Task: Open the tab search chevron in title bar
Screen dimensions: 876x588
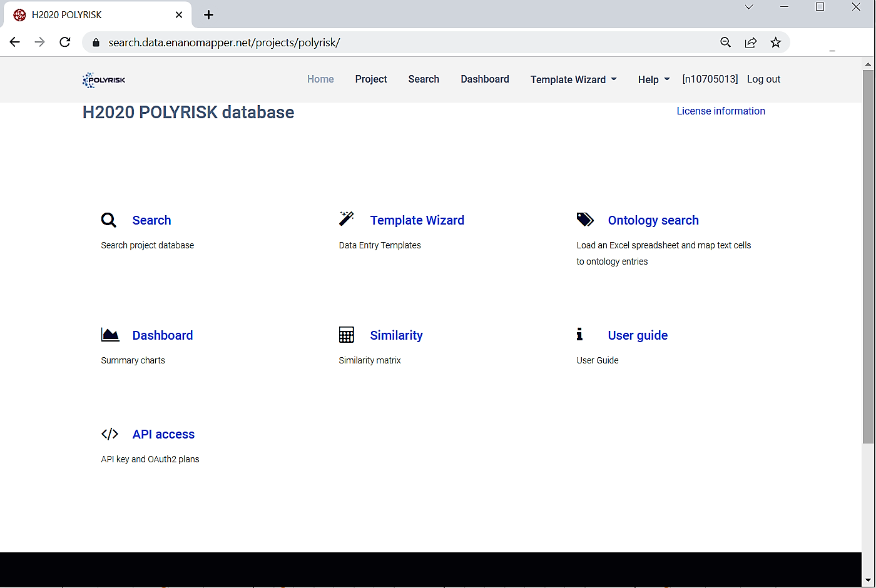Action: [749, 7]
